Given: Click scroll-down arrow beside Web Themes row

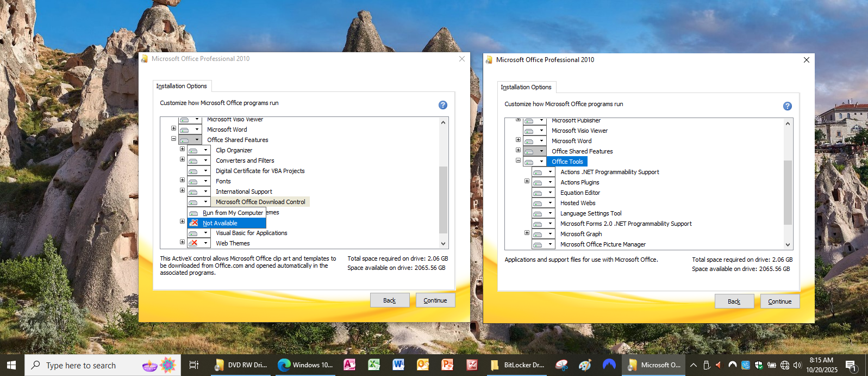Looking at the screenshot, I should coord(443,244).
